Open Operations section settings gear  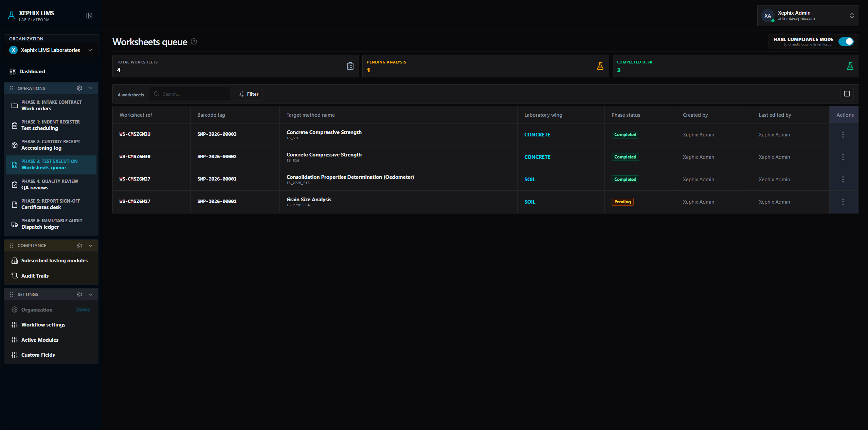pyautogui.click(x=79, y=88)
